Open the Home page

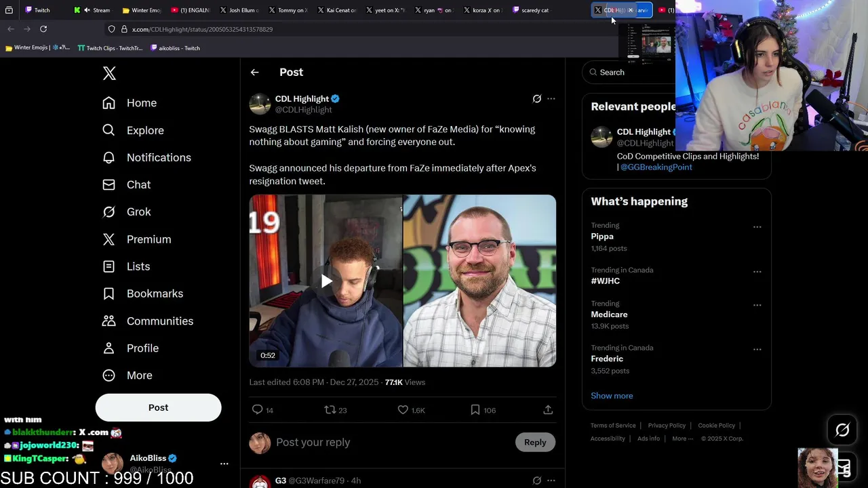click(x=130, y=103)
